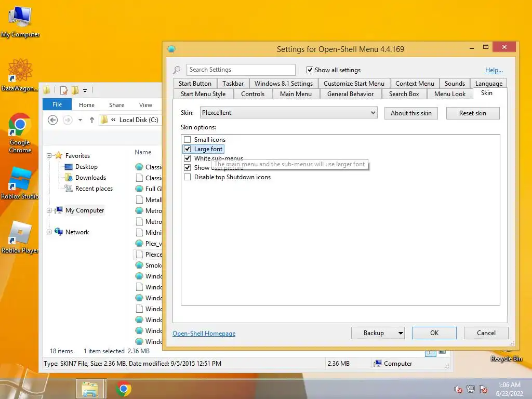Open the General Behavior tab

[351, 94]
